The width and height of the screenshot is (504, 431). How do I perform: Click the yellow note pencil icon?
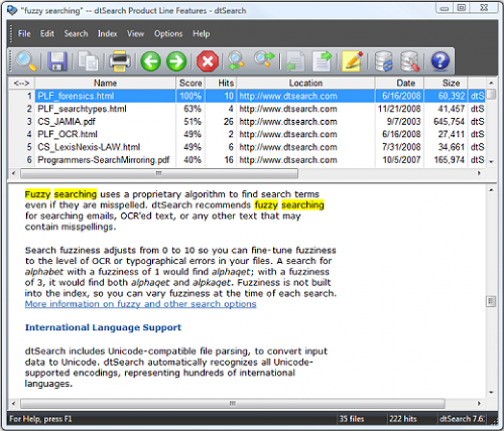point(352,61)
